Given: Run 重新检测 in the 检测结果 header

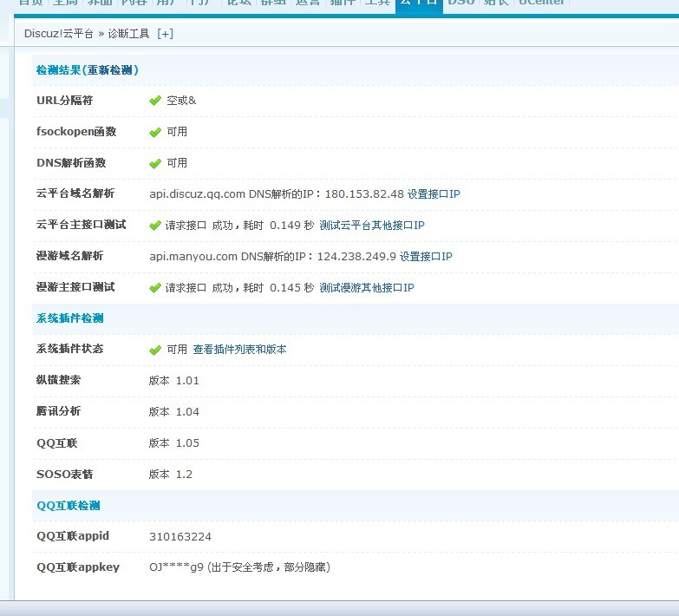Looking at the screenshot, I should (x=110, y=69).
